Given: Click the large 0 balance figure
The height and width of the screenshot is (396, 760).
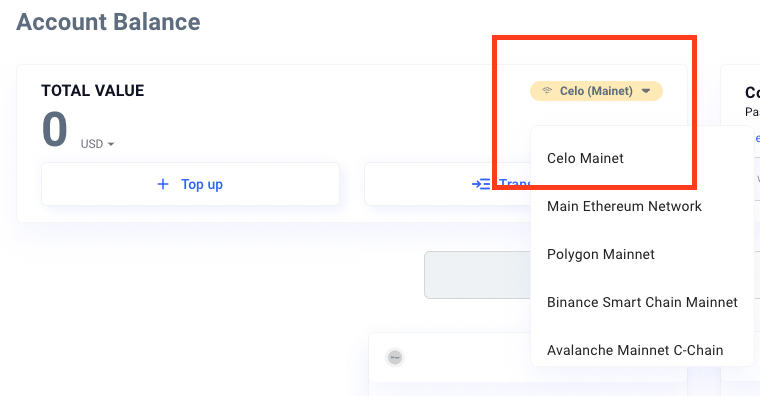Looking at the screenshot, I should (x=54, y=129).
